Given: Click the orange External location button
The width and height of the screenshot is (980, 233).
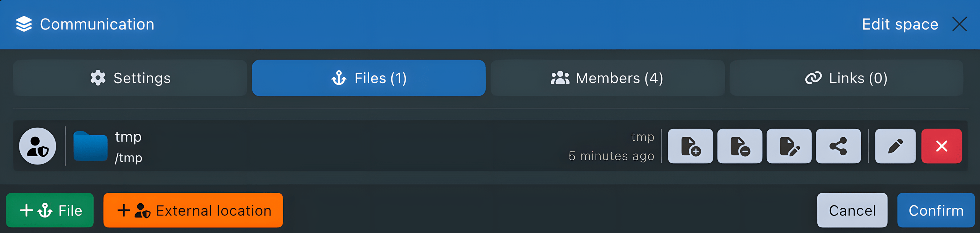Looking at the screenshot, I should coord(193,210).
